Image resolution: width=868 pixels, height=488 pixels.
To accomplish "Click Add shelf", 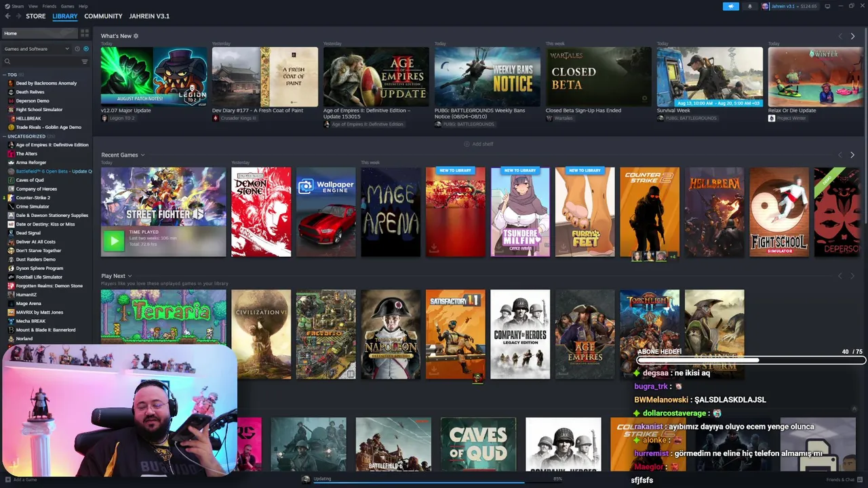I will pos(479,144).
